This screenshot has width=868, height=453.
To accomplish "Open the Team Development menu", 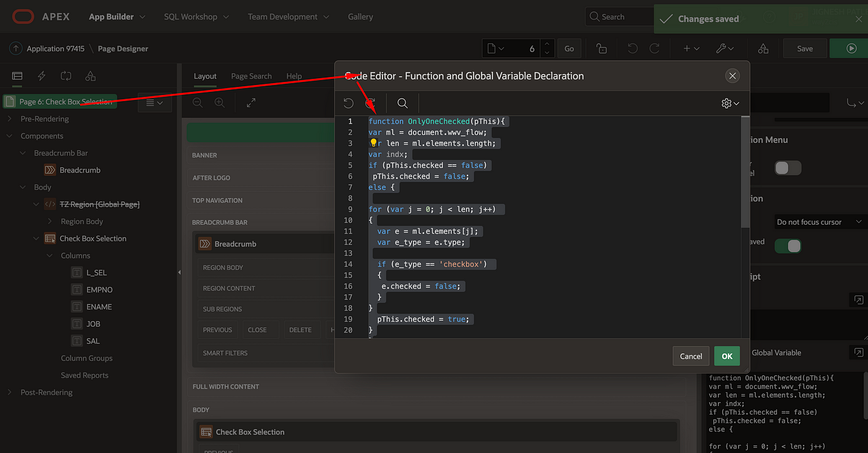I will (x=288, y=17).
